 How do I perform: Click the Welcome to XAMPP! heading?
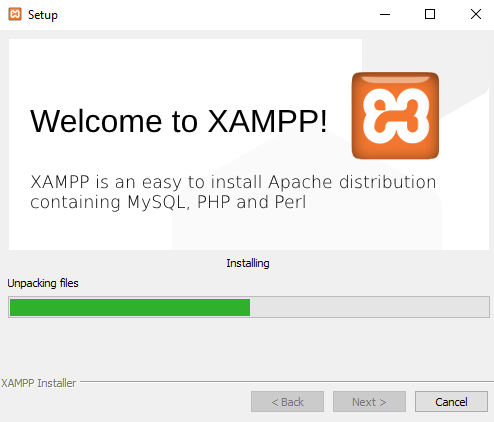(179, 121)
